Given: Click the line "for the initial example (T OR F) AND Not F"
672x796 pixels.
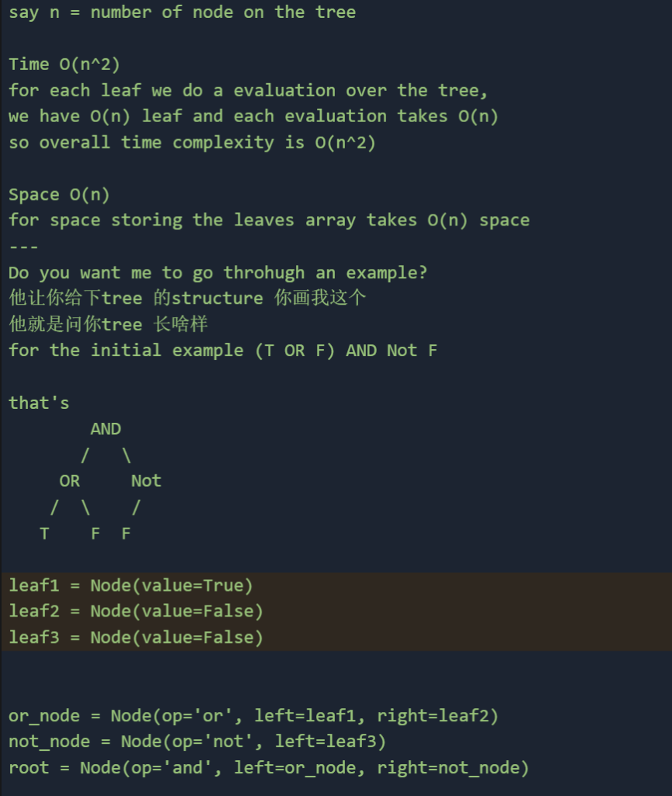Looking at the screenshot, I should [x=223, y=351].
